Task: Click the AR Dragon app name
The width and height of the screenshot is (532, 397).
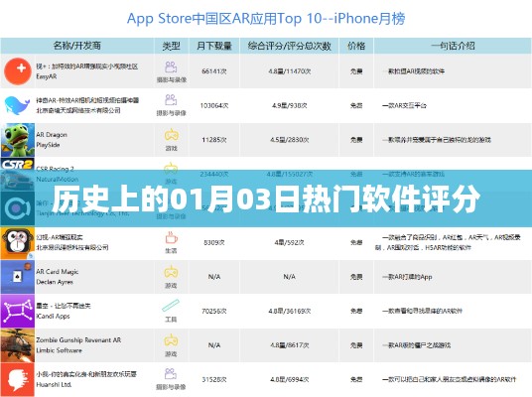Action: click(52, 135)
